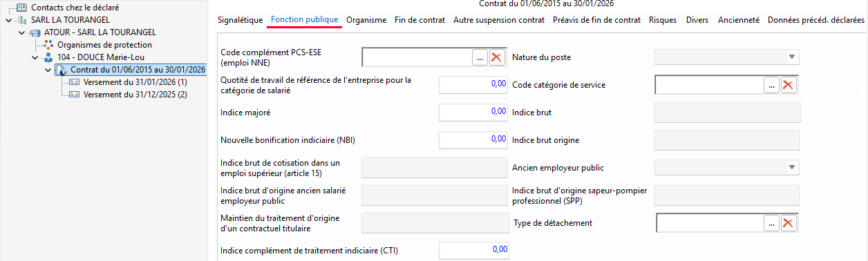Viewport: 868px width, 261px height.
Task: Clear the Code catégorie de service field
Action: 789,85
